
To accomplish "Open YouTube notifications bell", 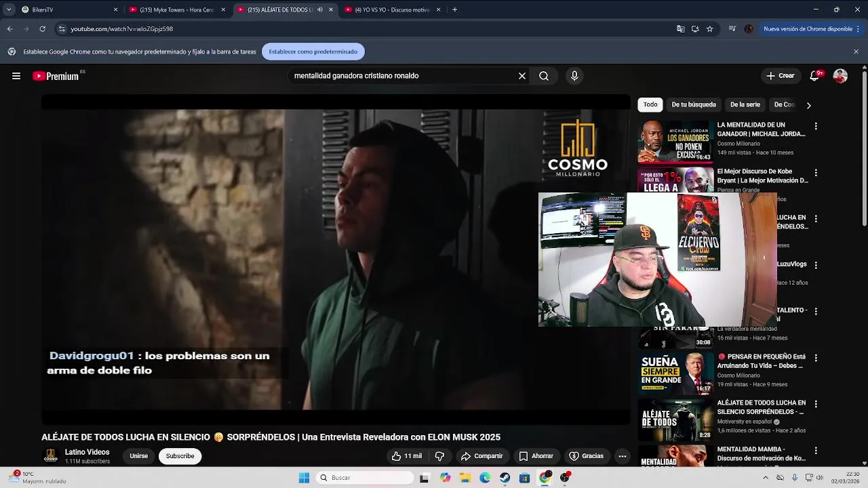I will click(x=814, y=76).
